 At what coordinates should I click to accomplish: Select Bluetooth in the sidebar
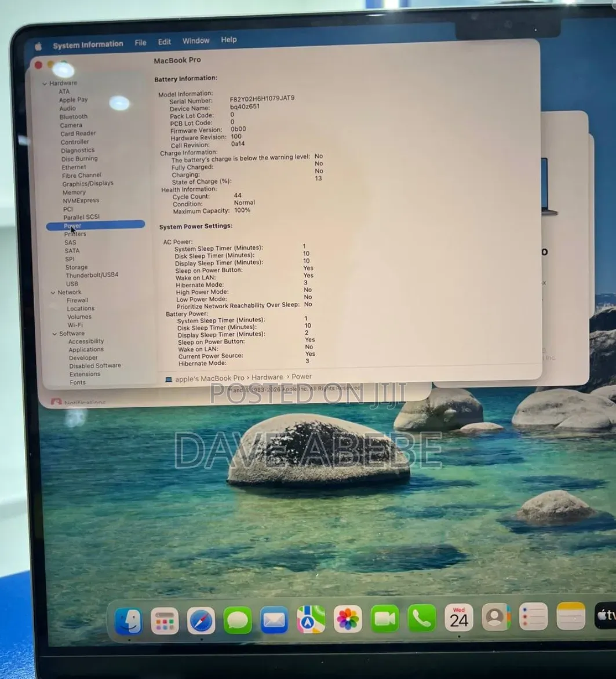[74, 116]
